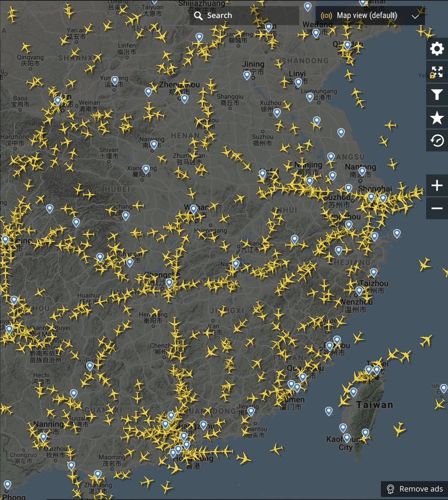Select the Jining airport pin

pos(247,75)
